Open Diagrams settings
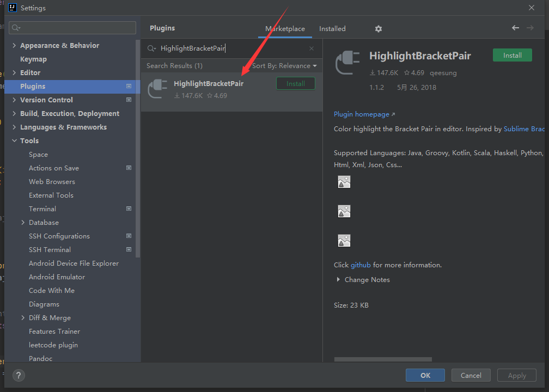Viewport: 549px width, 392px height. [x=44, y=304]
